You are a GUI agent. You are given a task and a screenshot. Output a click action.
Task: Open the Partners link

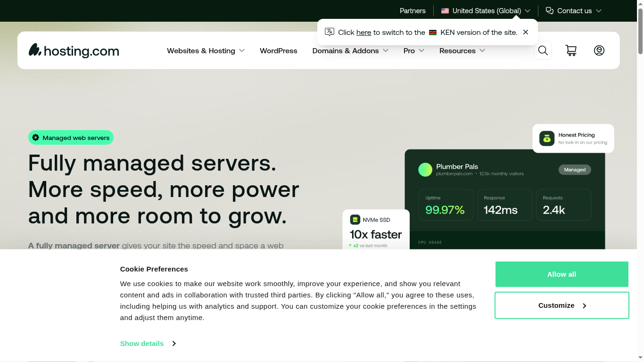[413, 11]
